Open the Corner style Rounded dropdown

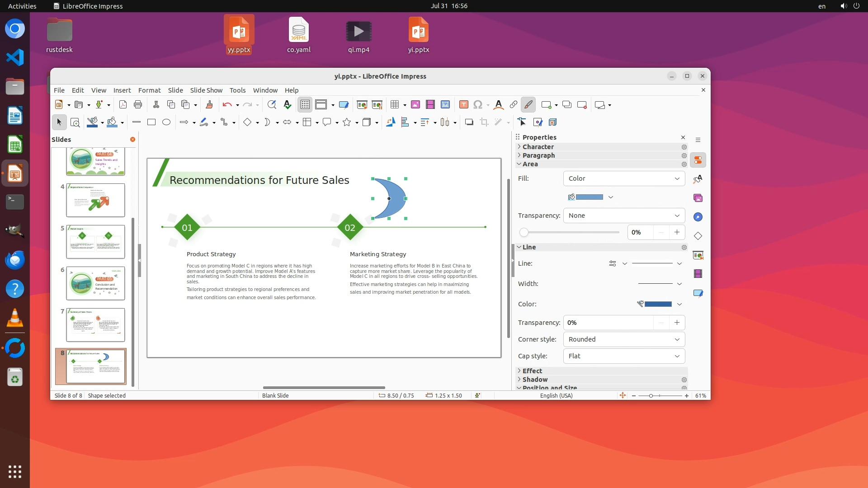click(x=624, y=339)
